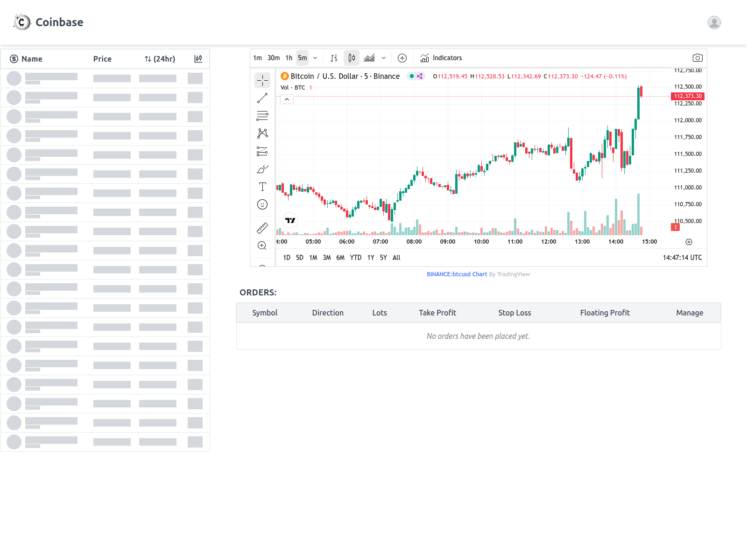Select the 3M date range

click(x=327, y=258)
